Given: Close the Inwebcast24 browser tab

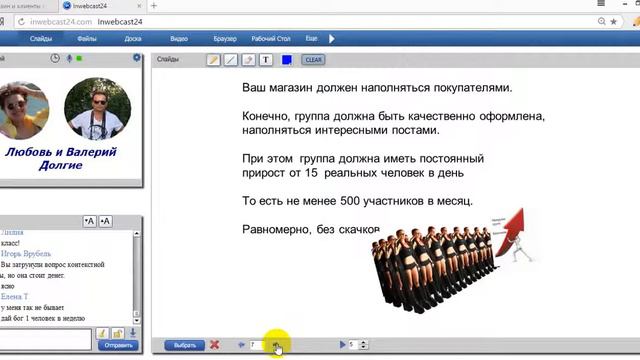Looking at the screenshot, I should click(139, 6).
